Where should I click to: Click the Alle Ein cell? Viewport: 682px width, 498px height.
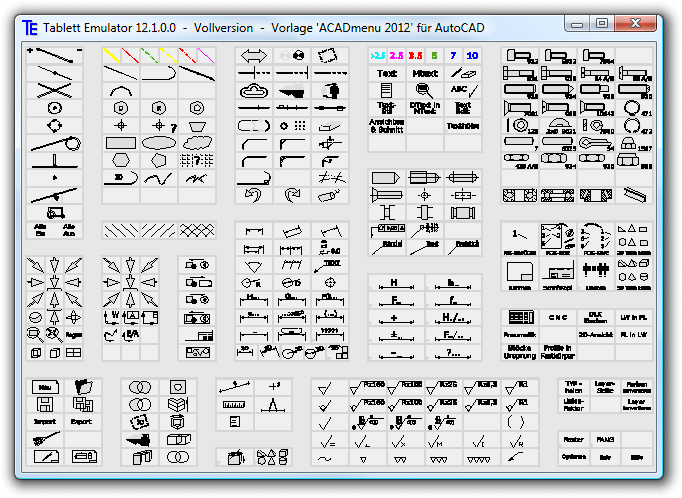40,230
